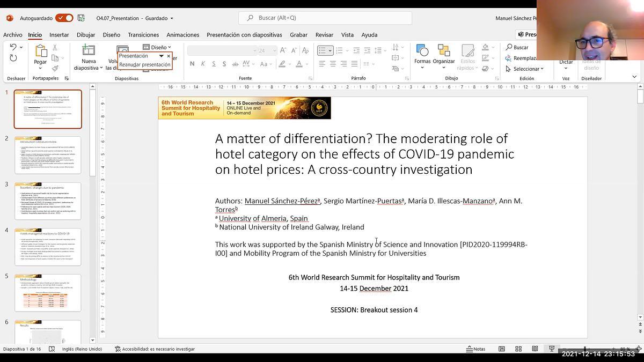
Task: Select slide 3 thumbnail Travellers' changes
Action: [x=48, y=201]
